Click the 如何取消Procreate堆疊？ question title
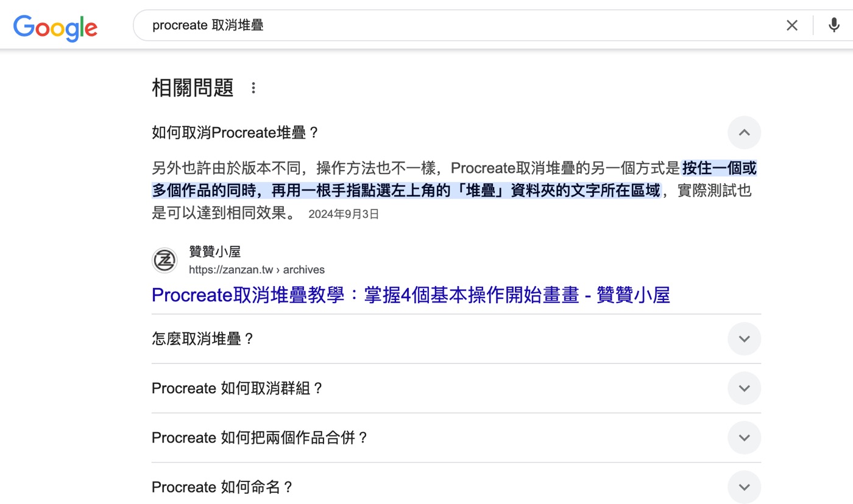 point(235,133)
